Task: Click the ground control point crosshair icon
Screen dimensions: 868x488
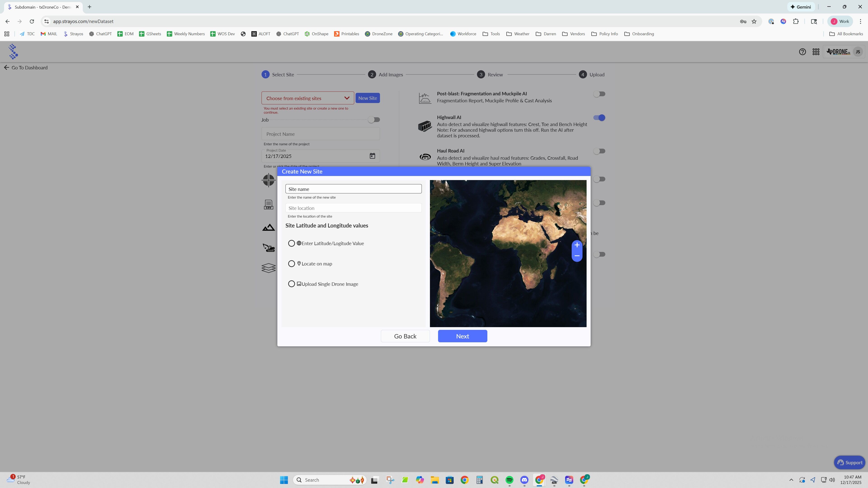Action: click(269, 180)
